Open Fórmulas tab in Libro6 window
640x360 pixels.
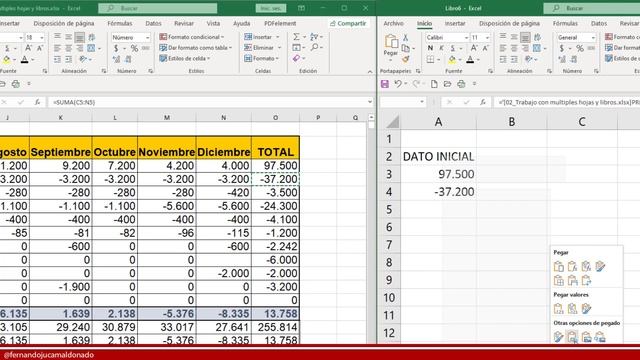coord(565,24)
